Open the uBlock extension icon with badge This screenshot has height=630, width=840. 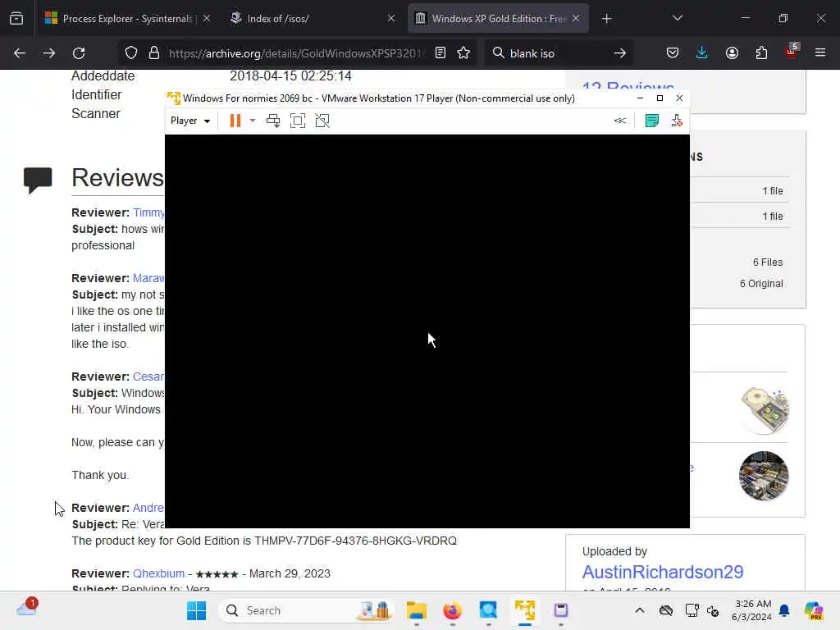coord(792,52)
